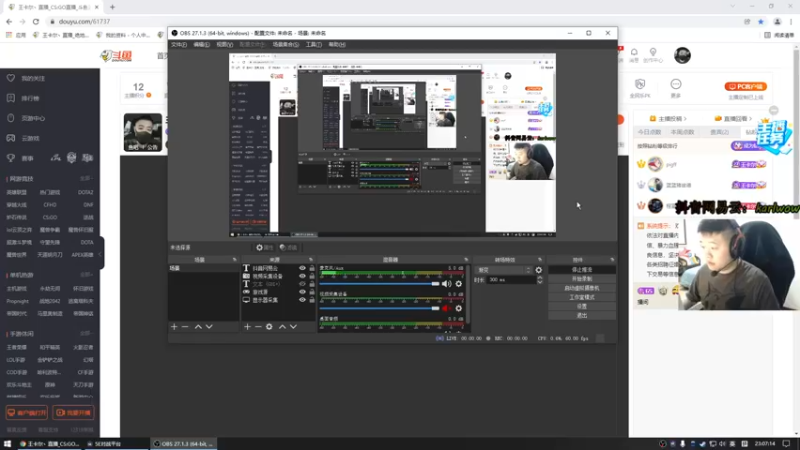This screenshot has height=450, width=800.
Task: Open the Douyu notifications bell icon
Action: pos(634,55)
